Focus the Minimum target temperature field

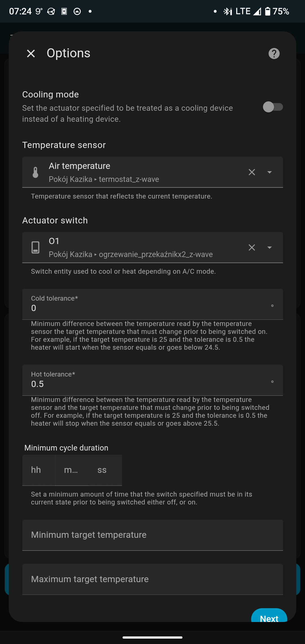pyautogui.click(x=152, y=535)
